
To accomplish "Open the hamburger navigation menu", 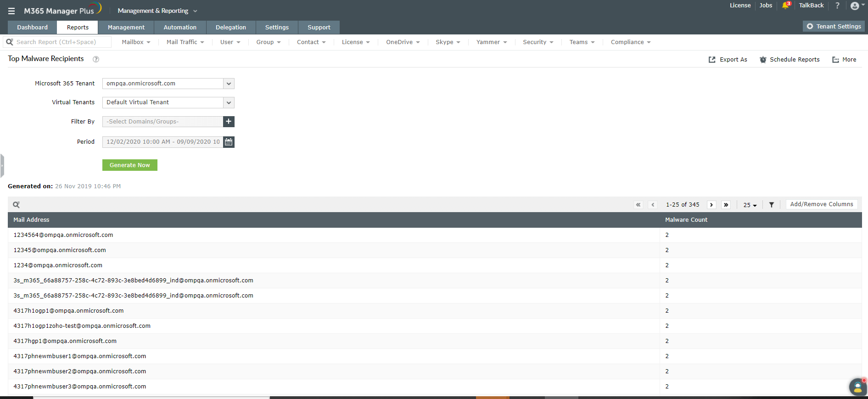I will pos(11,11).
